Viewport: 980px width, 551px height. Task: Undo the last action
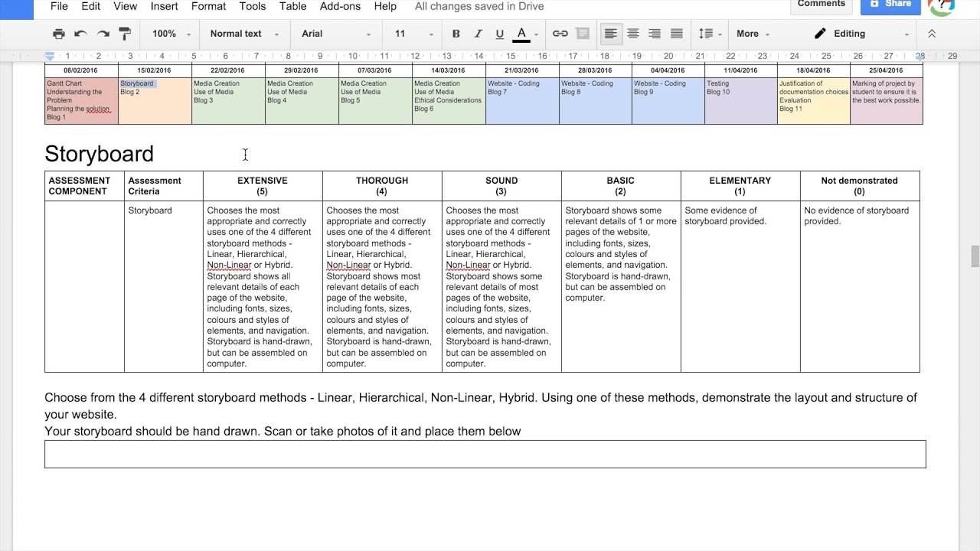[80, 34]
